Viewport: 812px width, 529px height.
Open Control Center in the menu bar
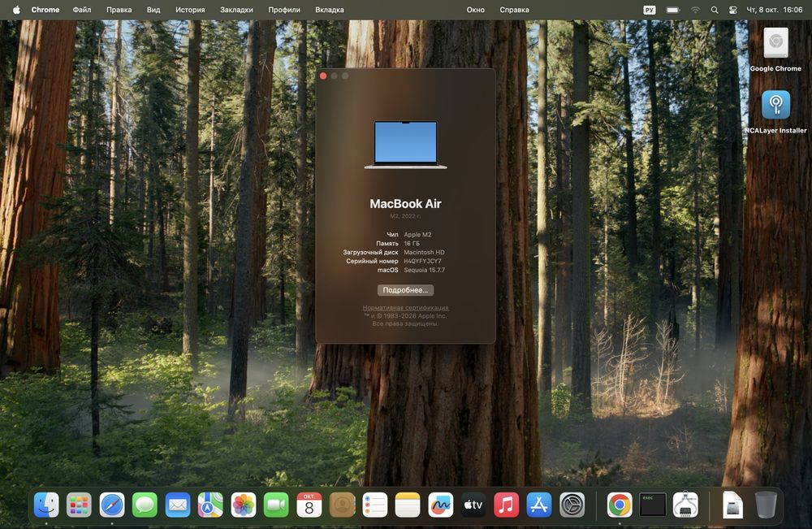tap(732, 10)
